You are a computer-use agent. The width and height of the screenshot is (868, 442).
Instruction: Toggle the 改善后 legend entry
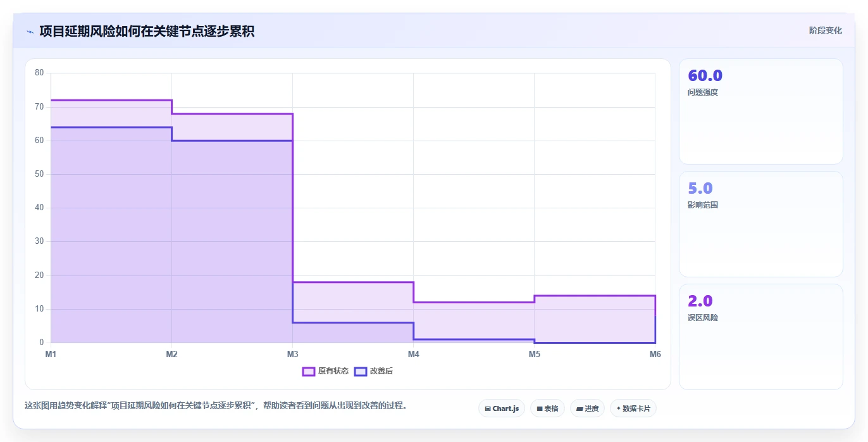tap(373, 371)
